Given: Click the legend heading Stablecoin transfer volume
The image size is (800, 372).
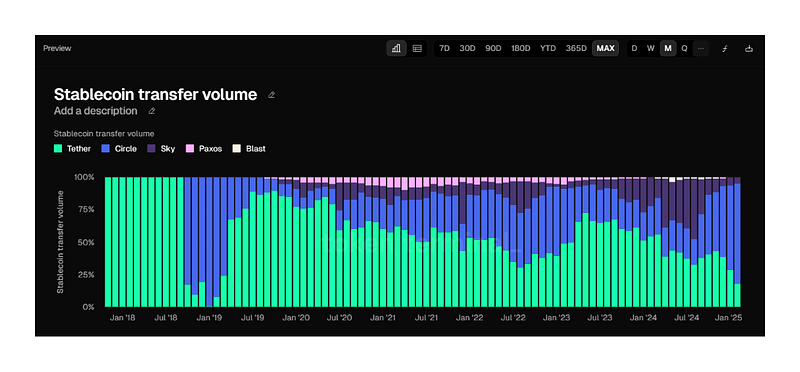Looking at the screenshot, I should (104, 134).
